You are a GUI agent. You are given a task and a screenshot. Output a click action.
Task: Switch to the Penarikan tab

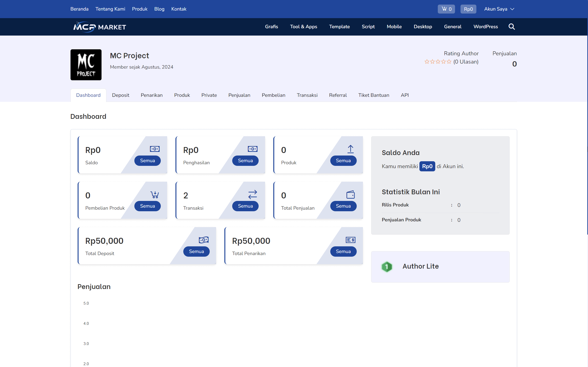(151, 95)
